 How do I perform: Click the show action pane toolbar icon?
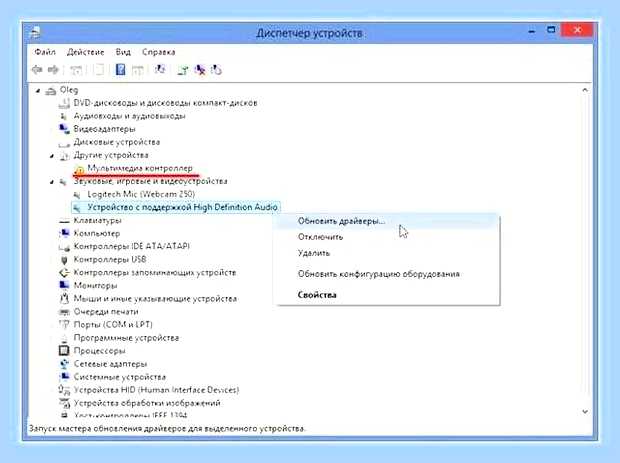coord(137,70)
